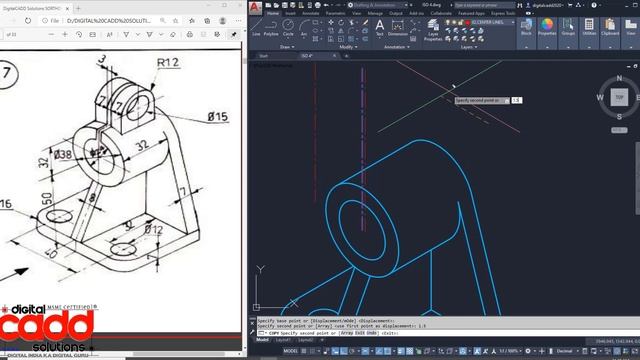Click the Dimension tool
This screenshot has width=640, height=360.
pyautogui.click(x=398, y=28)
